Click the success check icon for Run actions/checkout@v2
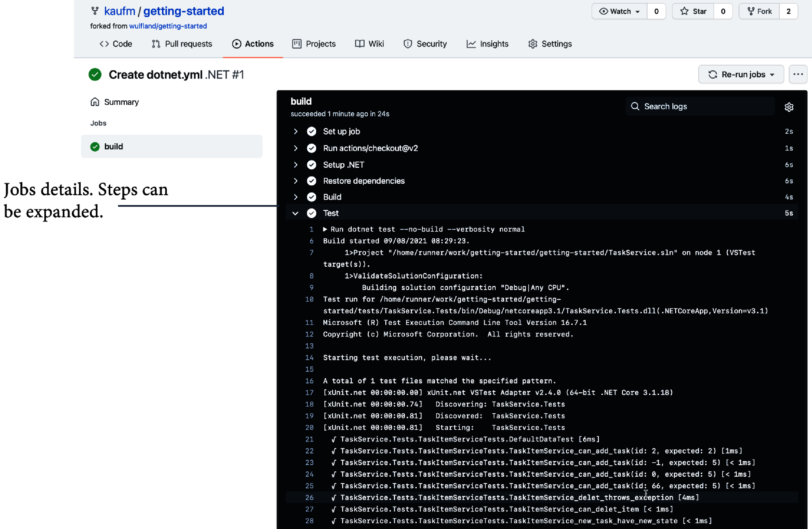 click(x=311, y=148)
